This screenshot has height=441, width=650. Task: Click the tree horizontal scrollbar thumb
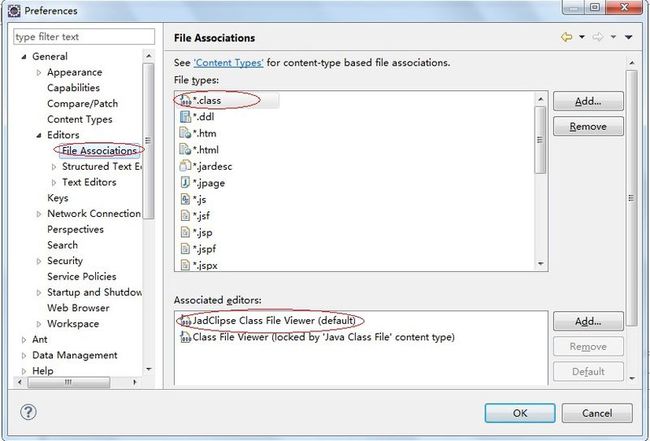(x=69, y=382)
